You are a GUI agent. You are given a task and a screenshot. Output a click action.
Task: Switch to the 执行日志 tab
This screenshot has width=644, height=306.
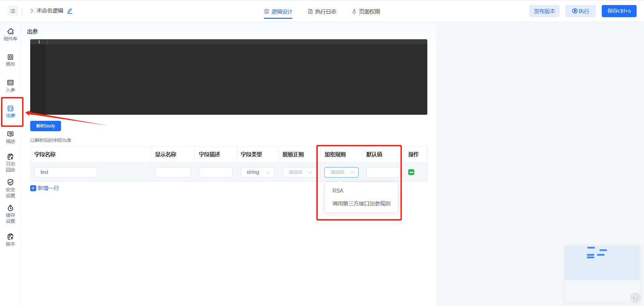coord(322,12)
